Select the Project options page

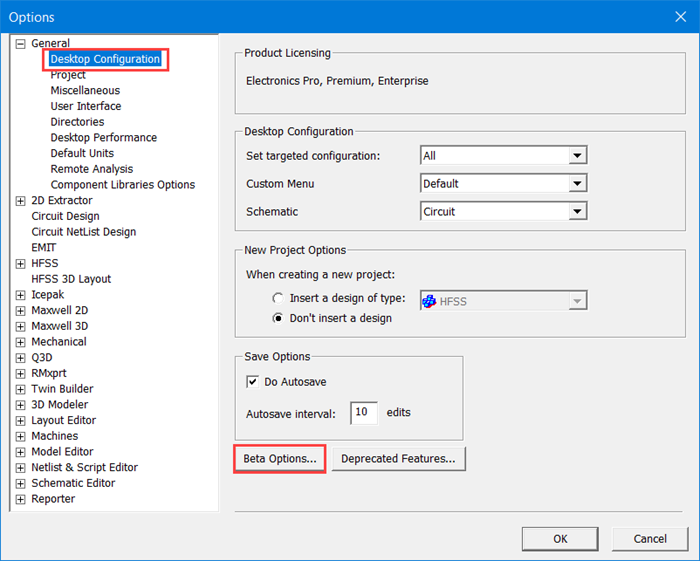click(x=68, y=75)
